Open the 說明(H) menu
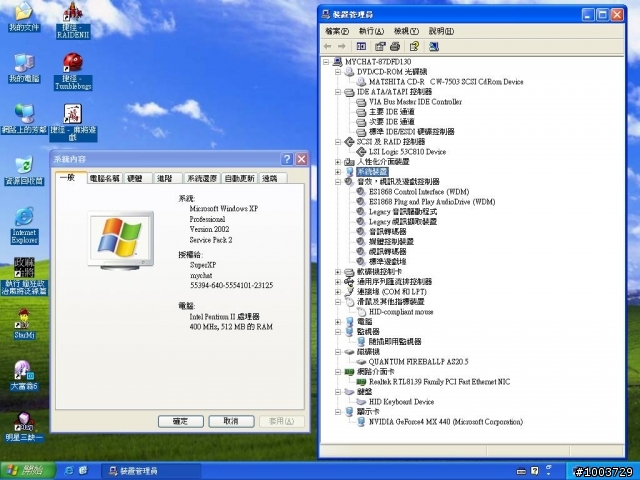The image size is (640, 480). click(441, 31)
